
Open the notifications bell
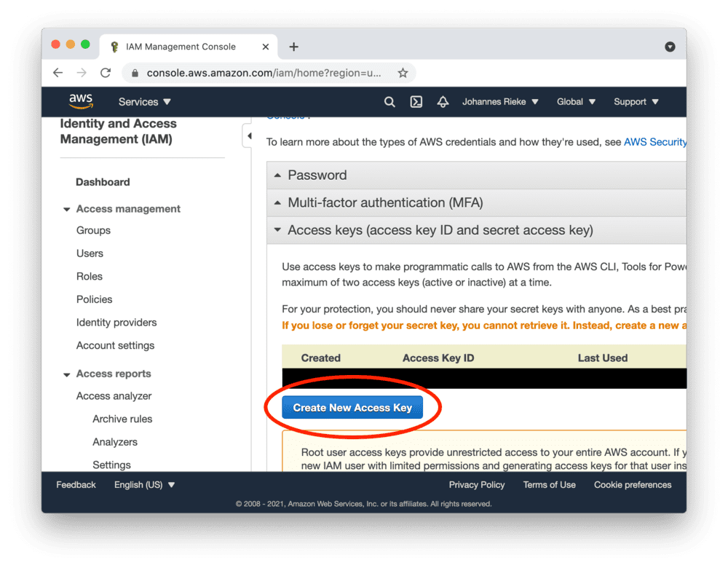[x=443, y=102]
